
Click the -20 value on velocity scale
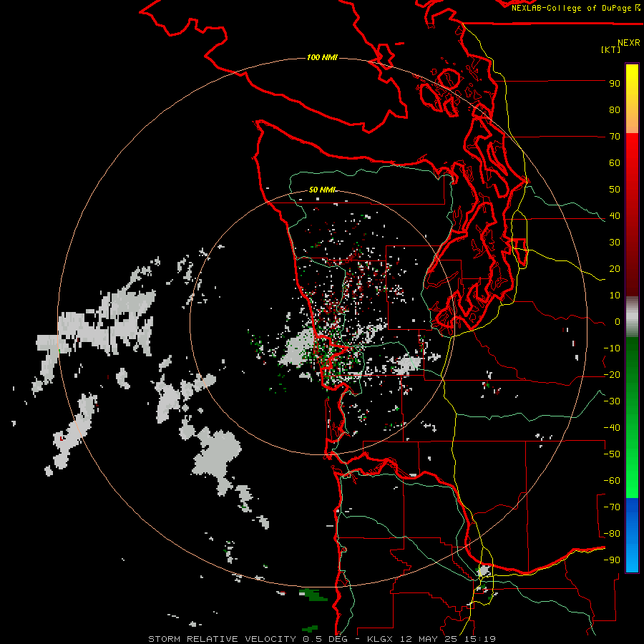pos(612,375)
